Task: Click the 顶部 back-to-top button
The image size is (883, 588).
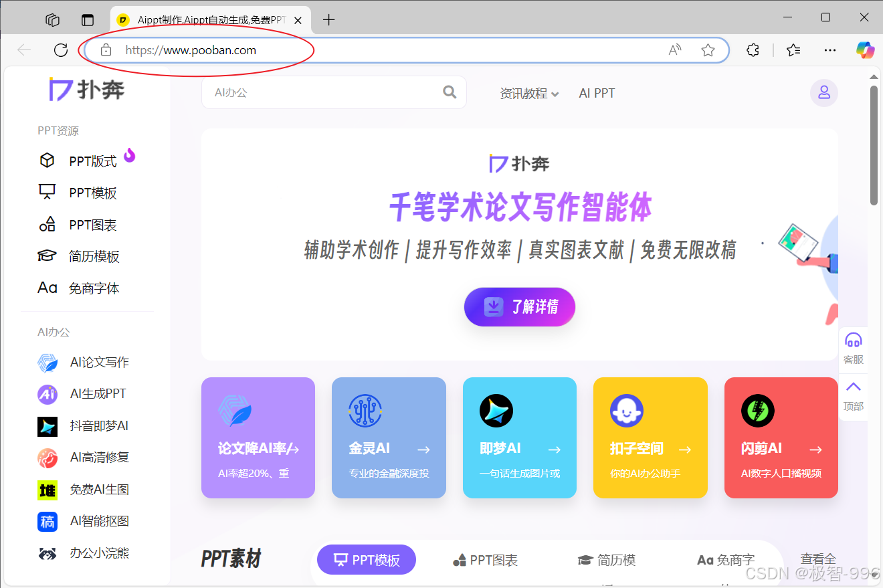Action: tap(854, 395)
